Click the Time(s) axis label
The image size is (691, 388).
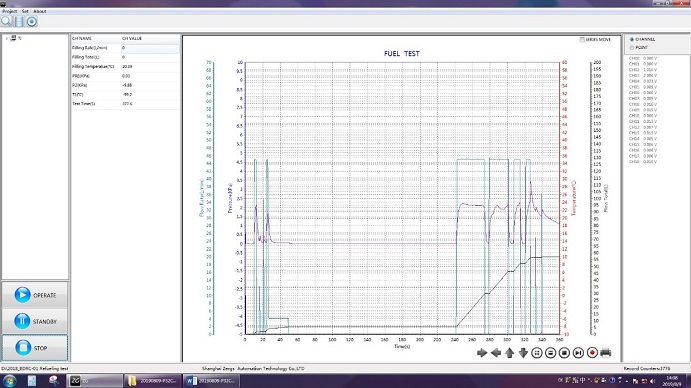pos(402,347)
